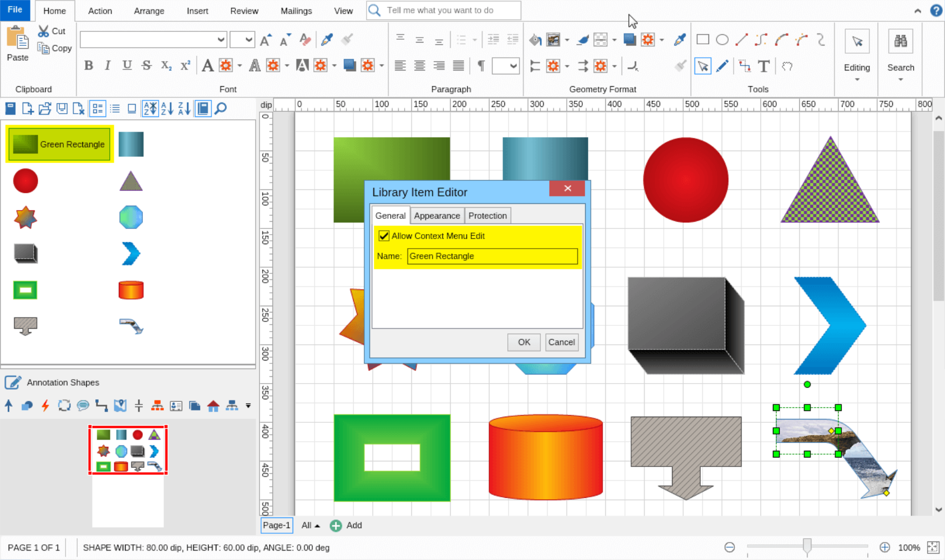
Task: Click the Find magnifier icon in library toolbar
Action: point(221,108)
